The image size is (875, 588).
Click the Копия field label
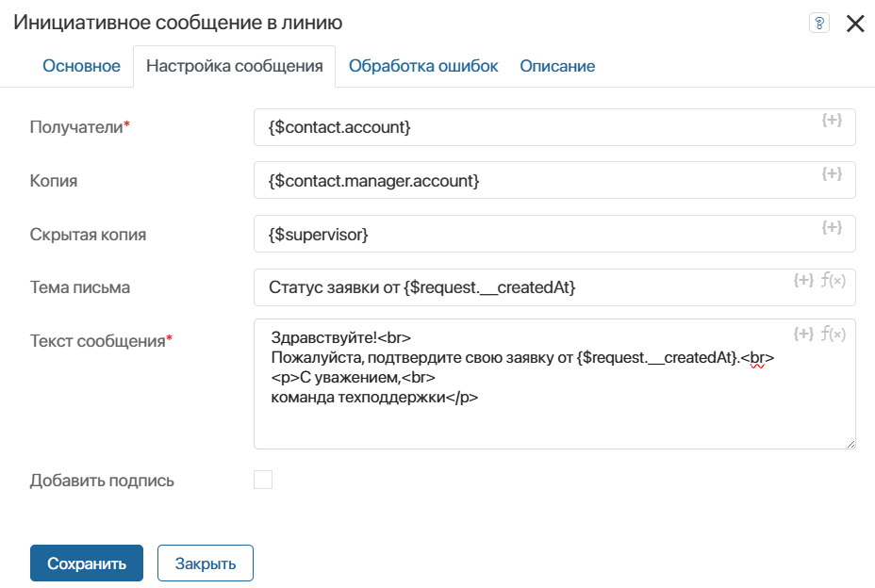[x=54, y=181]
